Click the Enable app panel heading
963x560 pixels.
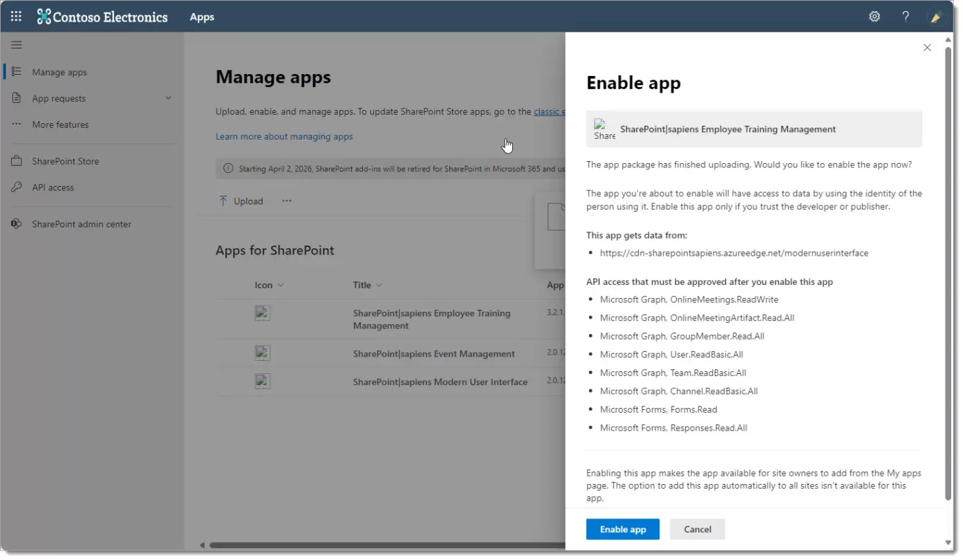[x=633, y=83]
